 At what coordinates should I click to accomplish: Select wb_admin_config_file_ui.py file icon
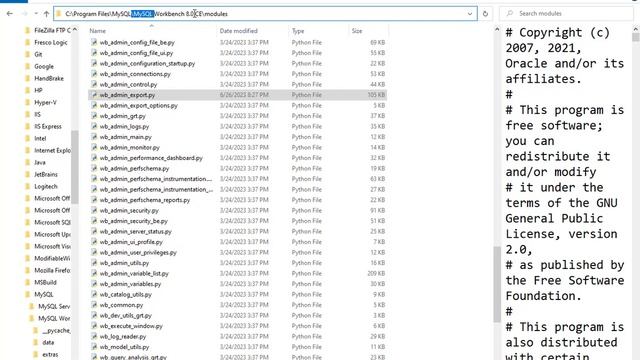coord(94,53)
